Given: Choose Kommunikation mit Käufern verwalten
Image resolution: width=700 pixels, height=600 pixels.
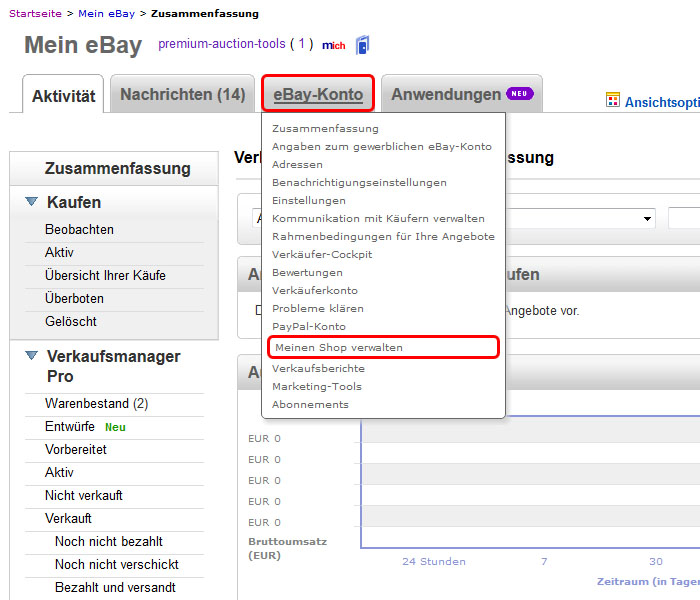Looking at the screenshot, I should click(378, 218).
